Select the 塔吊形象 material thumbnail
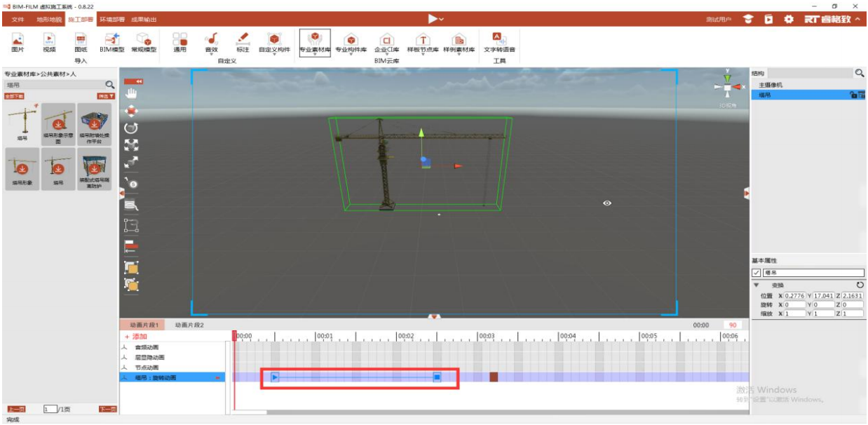The width and height of the screenshot is (868, 425). tap(22, 168)
